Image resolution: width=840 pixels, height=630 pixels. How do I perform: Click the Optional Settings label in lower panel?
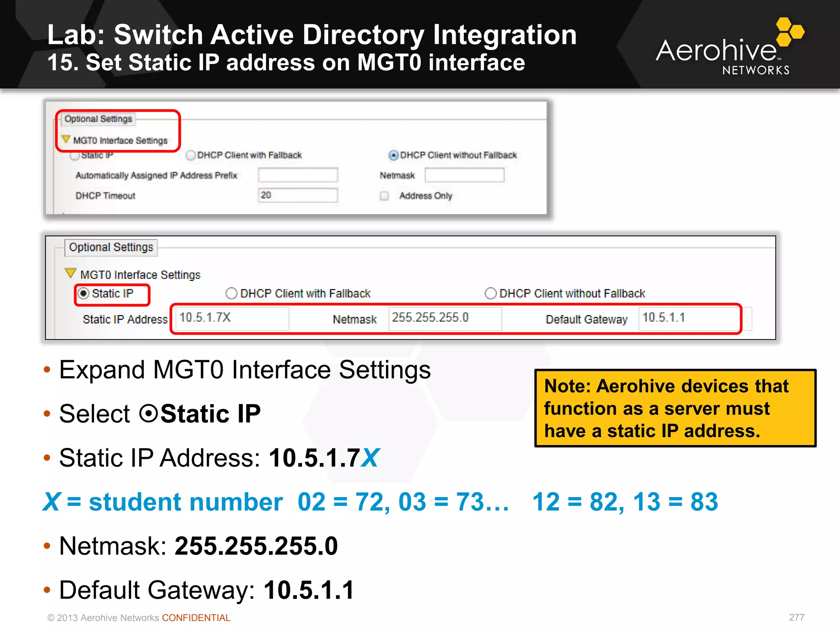[111, 247]
